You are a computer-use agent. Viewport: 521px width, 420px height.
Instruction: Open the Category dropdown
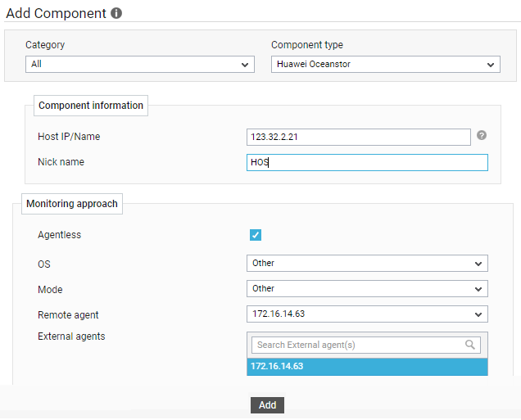140,65
